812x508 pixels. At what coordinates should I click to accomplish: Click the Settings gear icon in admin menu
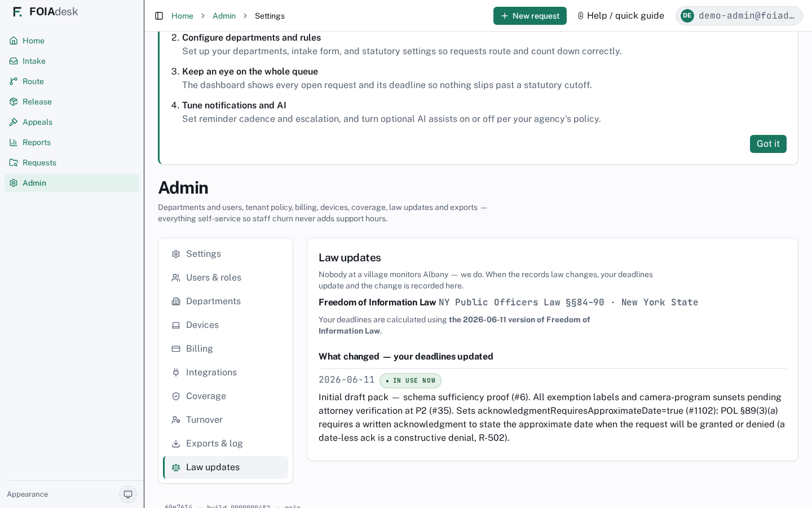point(176,254)
